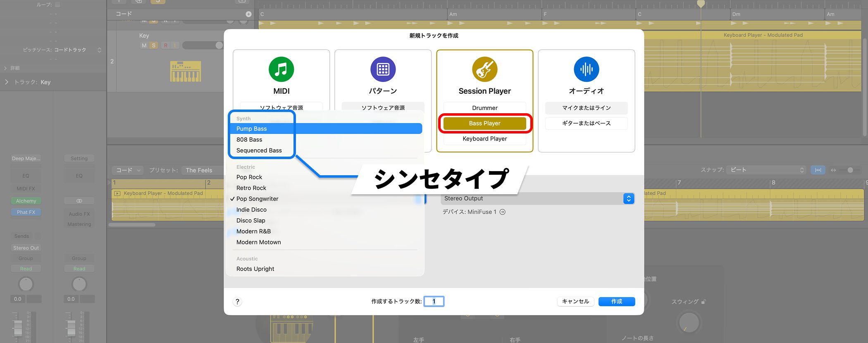868x343 pixels.
Task: Expand the Track: Key inspector section
Action: click(x=7, y=82)
